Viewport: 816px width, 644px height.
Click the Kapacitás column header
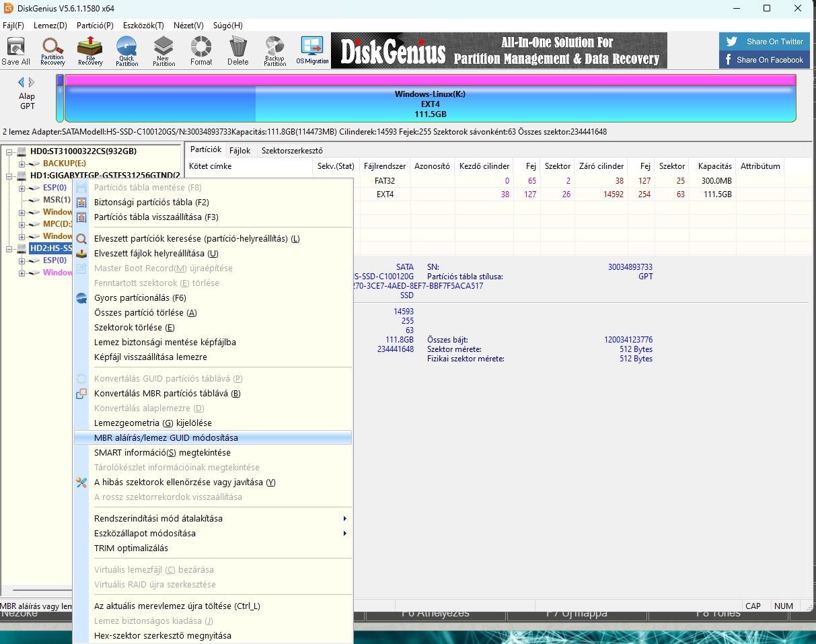point(714,166)
